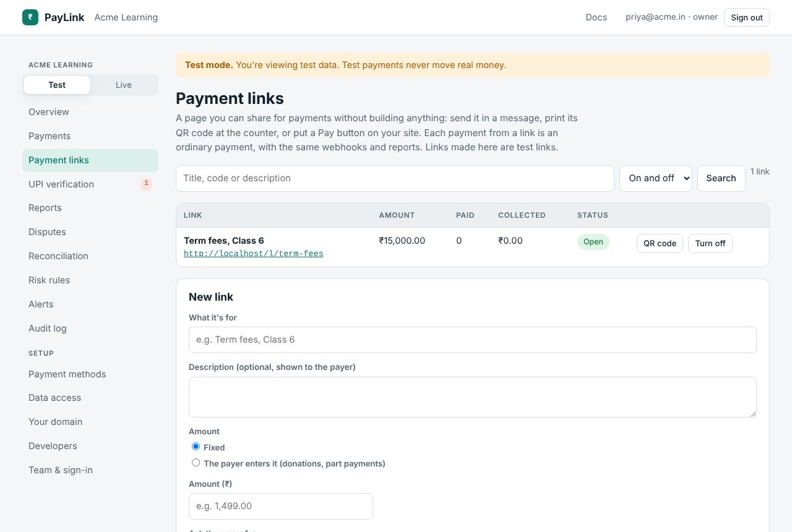Open the Docs link in header

pyautogui.click(x=596, y=17)
